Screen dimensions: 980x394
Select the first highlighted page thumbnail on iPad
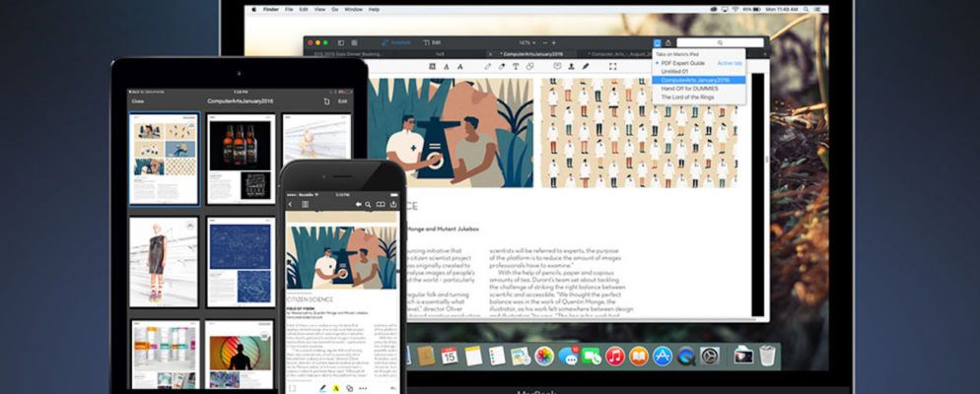pyautogui.click(x=165, y=159)
